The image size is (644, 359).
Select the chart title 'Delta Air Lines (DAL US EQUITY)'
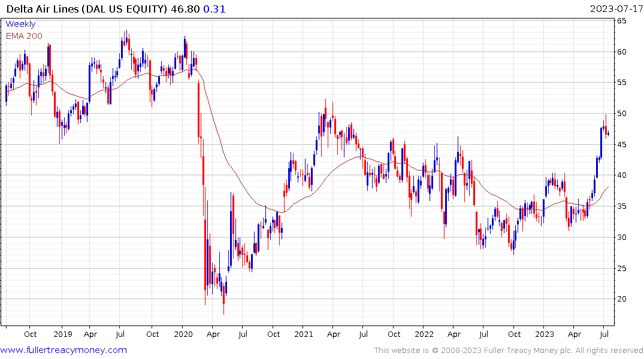(x=87, y=9)
